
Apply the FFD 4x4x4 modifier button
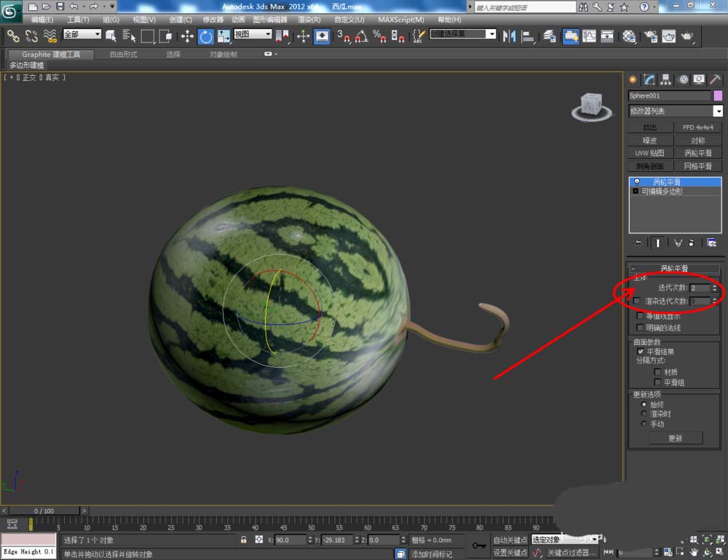[698, 127]
